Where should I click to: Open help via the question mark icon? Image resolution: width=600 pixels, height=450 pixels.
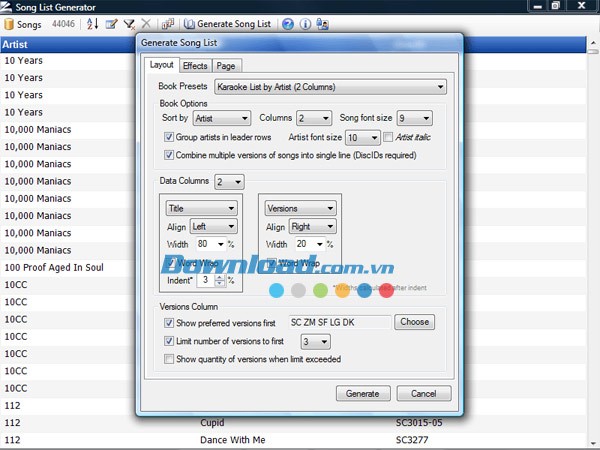pyautogui.click(x=288, y=23)
